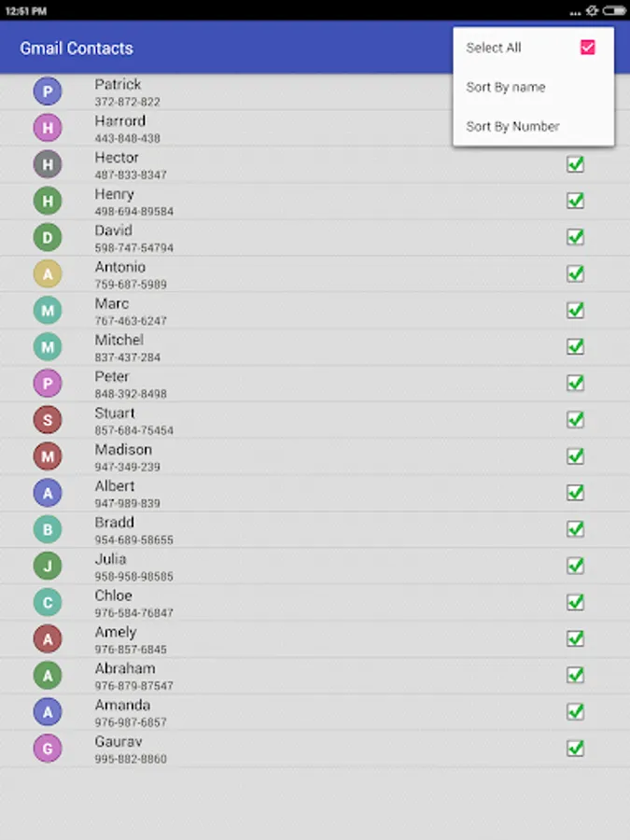The width and height of the screenshot is (630, 840).
Task: Uncheck Madison's contact checkbox
Action: coord(576,456)
